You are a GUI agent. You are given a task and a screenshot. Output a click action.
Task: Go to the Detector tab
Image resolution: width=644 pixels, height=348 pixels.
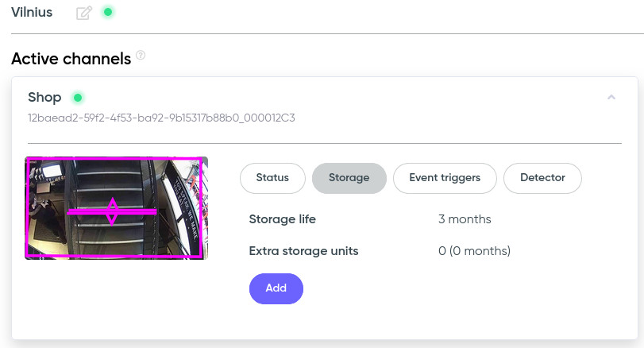click(542, 178)
